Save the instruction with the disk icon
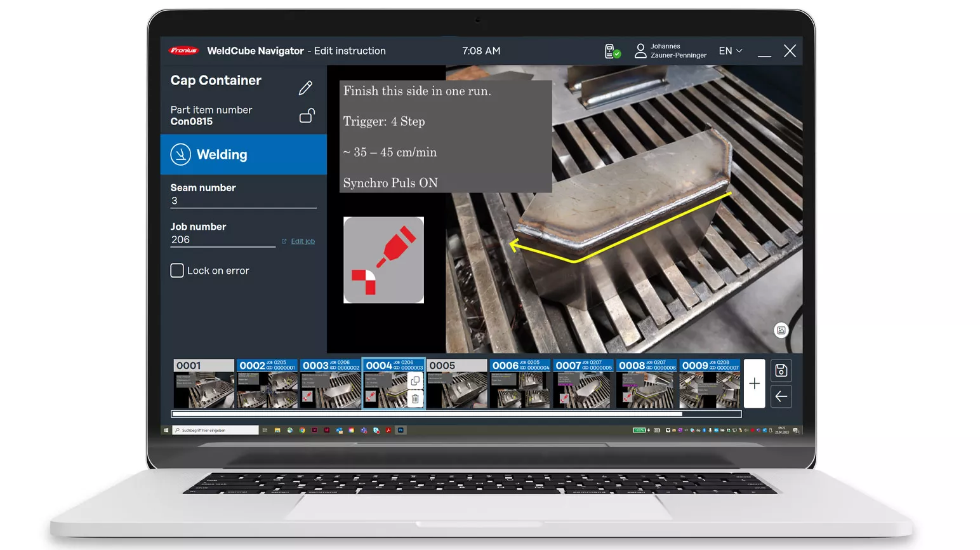 click(x=781, y=370)
